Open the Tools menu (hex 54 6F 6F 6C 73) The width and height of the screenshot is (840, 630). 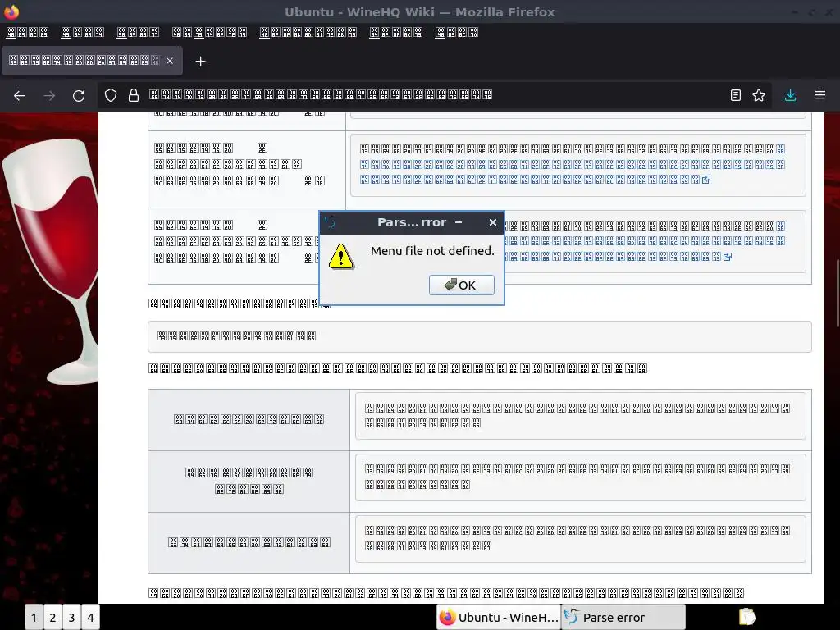click(x=396, y=33)
